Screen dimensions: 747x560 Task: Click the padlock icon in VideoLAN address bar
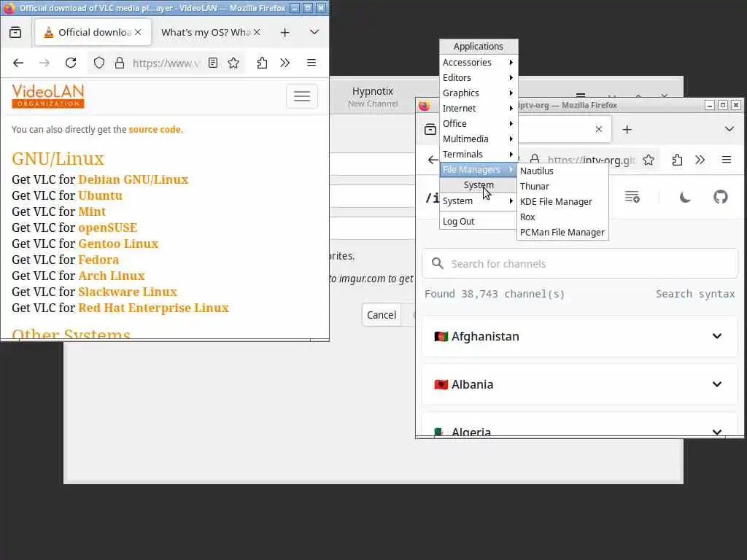click(x=120, y=63)
